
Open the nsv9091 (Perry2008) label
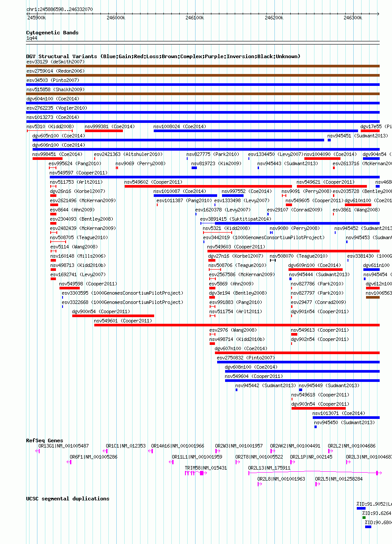[x=307, y=191]
